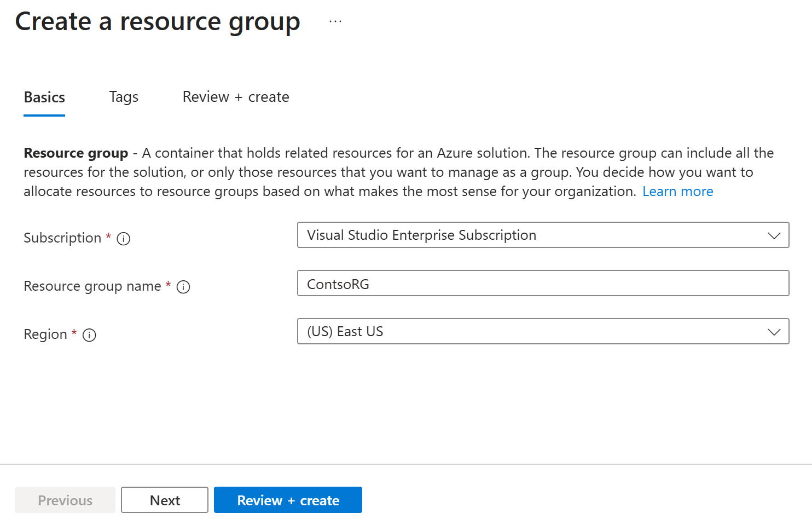
Task: Follow the Learn more link
Action: point(677,192)
